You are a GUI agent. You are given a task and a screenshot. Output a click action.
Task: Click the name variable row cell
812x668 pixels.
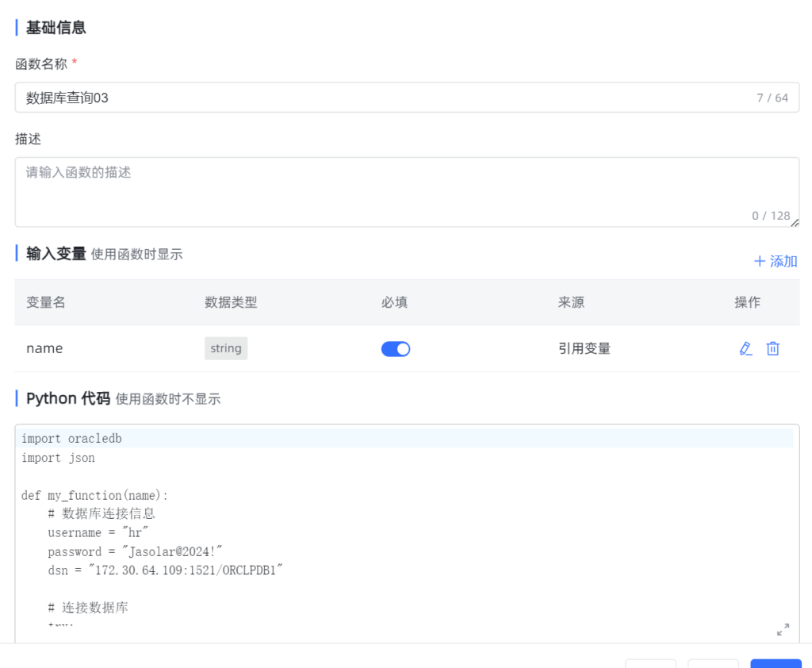click(44, 348)
